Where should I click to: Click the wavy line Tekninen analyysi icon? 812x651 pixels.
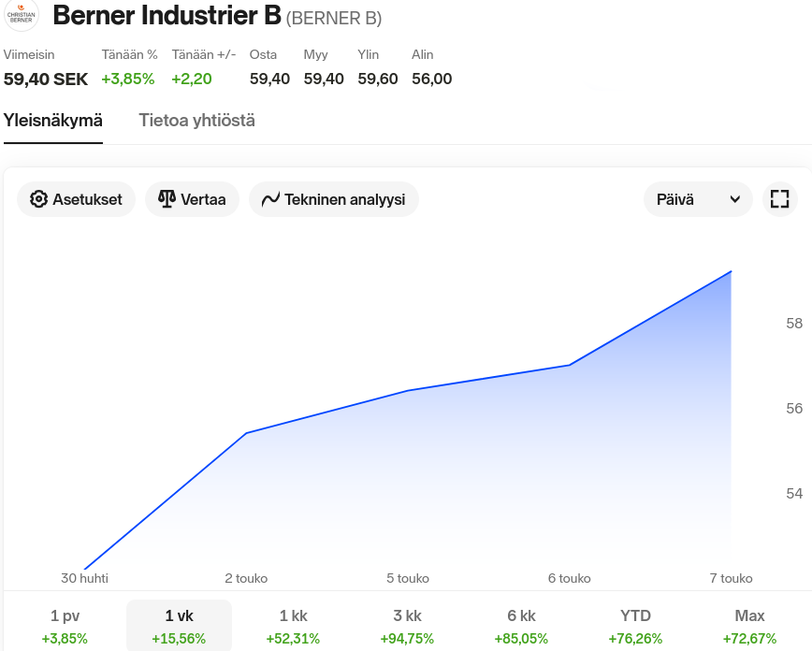click(x=270, y=199)
